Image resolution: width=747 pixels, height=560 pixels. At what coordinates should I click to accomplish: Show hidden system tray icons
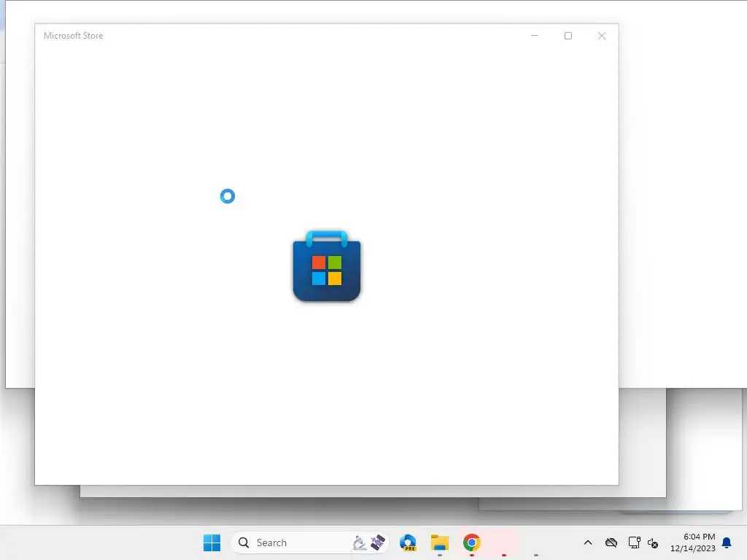pyautogui.click(x=588, y=542)
